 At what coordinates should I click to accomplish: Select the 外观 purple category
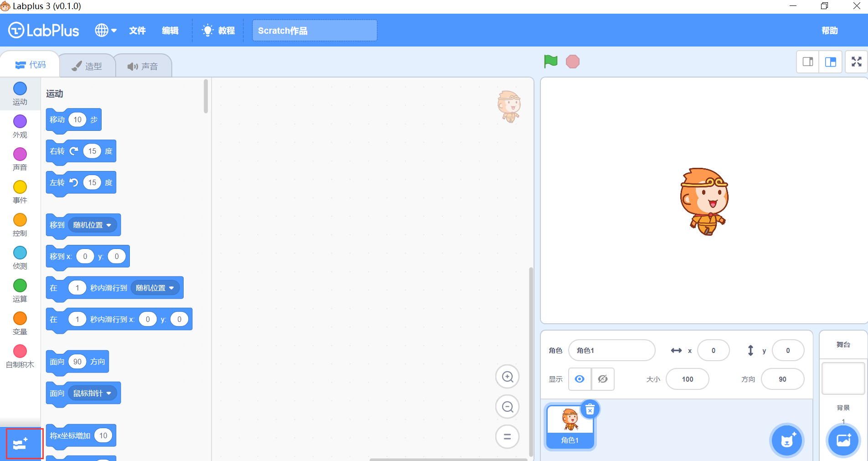pyautogui.click(x=20, y=121)
